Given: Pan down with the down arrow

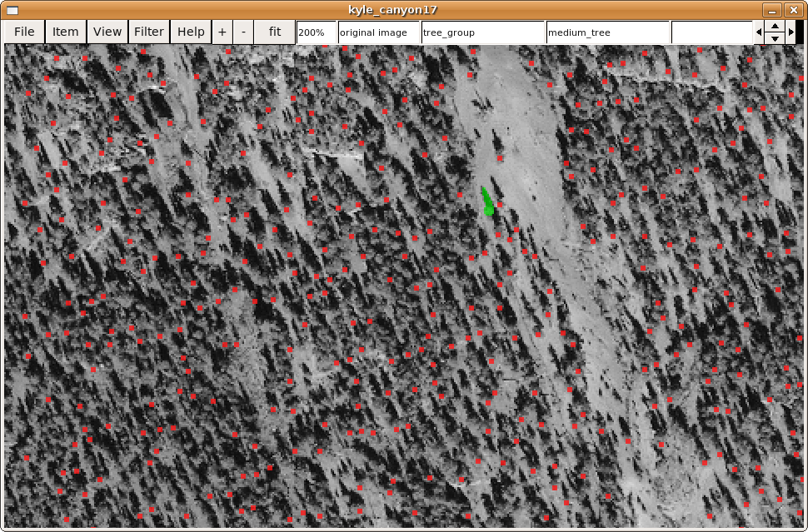Looking at the screenshot, I should click(x=775, y=38).
